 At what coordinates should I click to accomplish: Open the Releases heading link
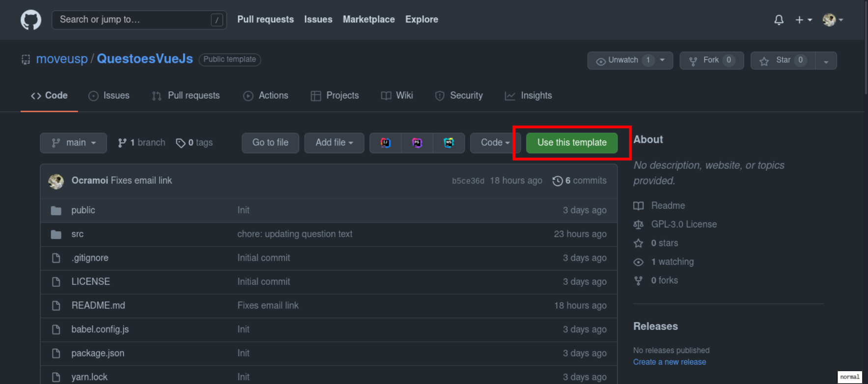[656, 327]
